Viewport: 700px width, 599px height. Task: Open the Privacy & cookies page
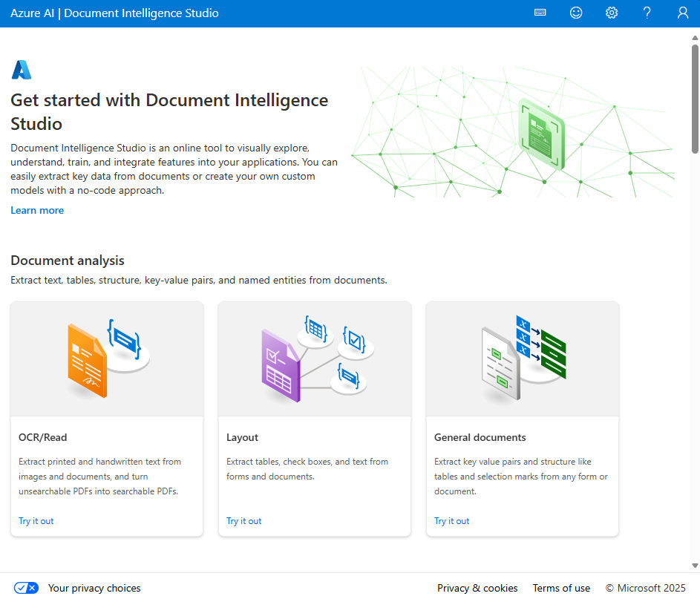(x=477, y=587)
